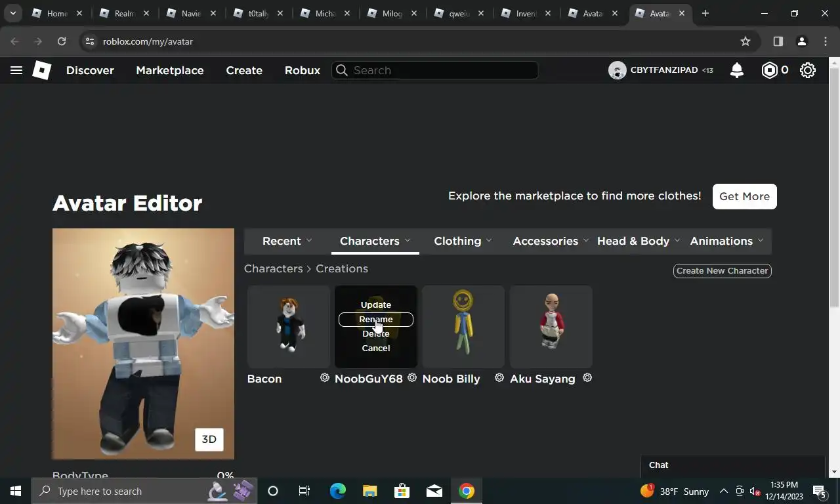
Task: Reload the page
Action: pyautogui.click(x=62, y=41)
